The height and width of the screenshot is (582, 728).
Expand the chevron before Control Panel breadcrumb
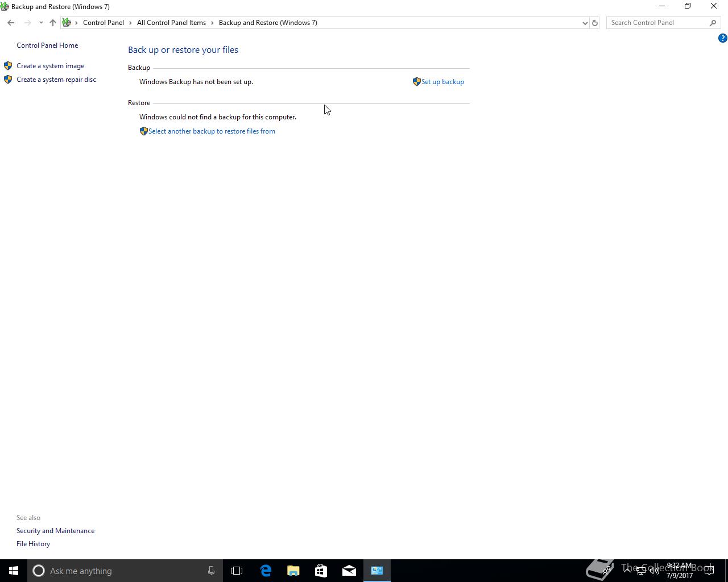pyautogui.click(x=77, y=23)
